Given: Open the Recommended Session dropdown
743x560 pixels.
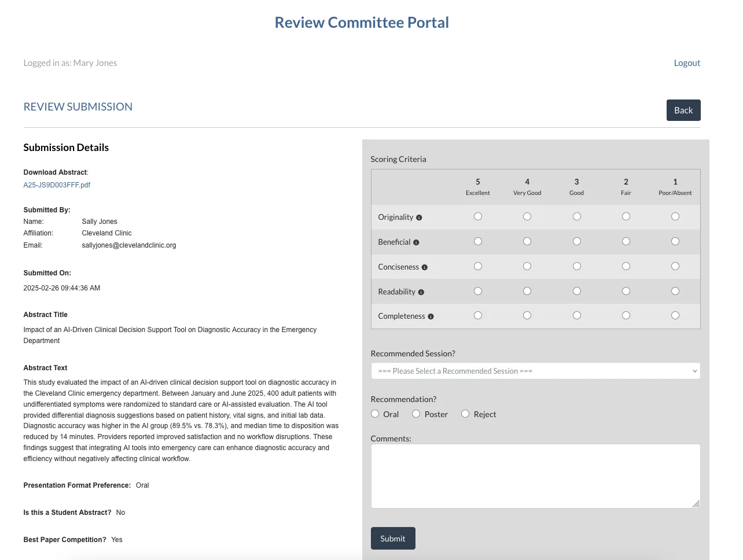Looking at the screenshot, I should click(535, 371).
